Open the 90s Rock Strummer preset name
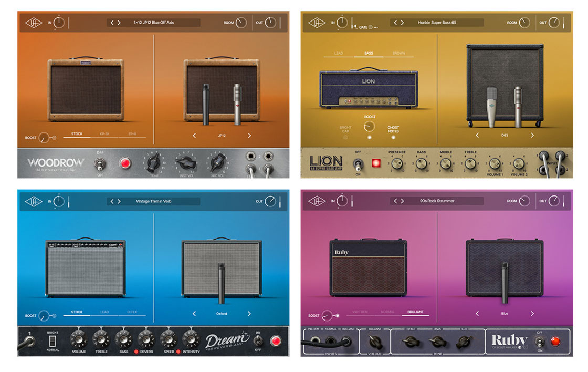This screenshot has height=372, width=588. click(x=437, y=201)
